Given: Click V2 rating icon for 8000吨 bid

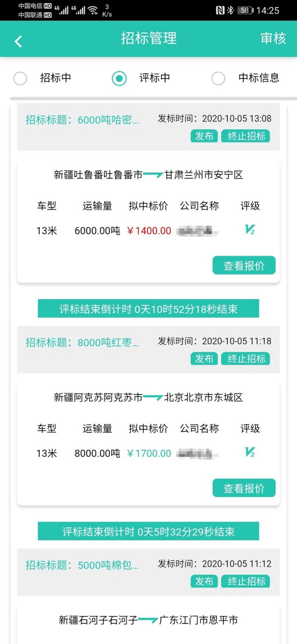Looking at the screenshot, I should 250,452.
